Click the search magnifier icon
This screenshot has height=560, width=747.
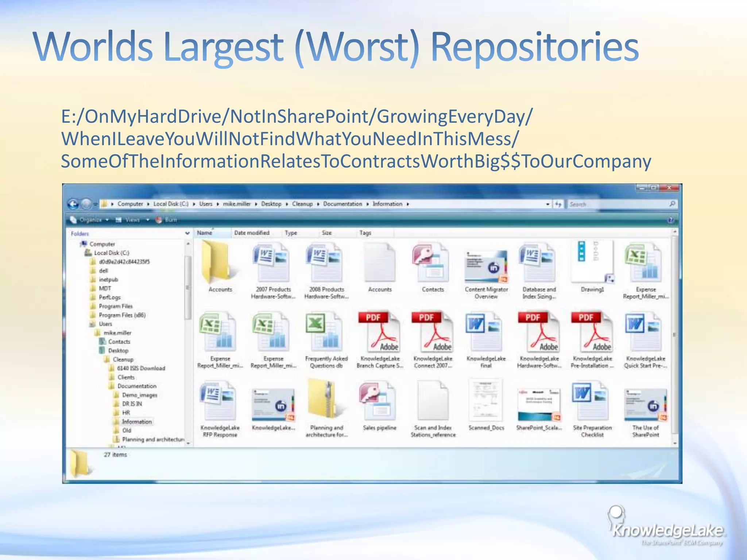[672, 204]
